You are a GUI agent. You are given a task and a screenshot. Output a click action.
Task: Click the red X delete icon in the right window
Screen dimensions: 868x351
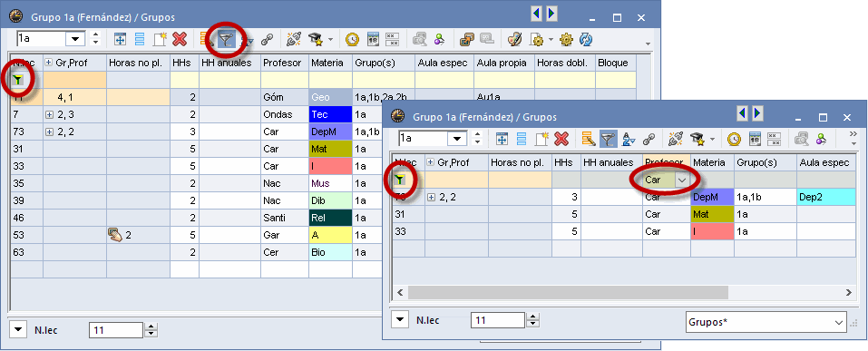(561, 139)
